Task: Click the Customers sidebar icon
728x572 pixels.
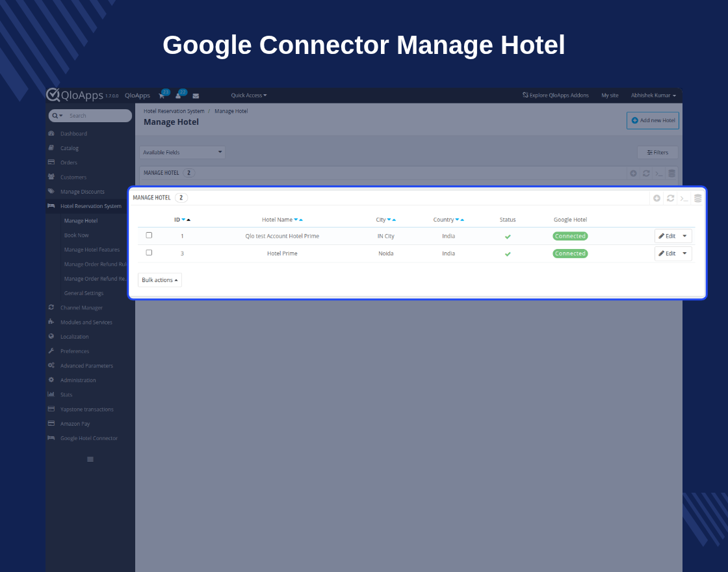Action: pyautogui.click(x=51, y=176)
